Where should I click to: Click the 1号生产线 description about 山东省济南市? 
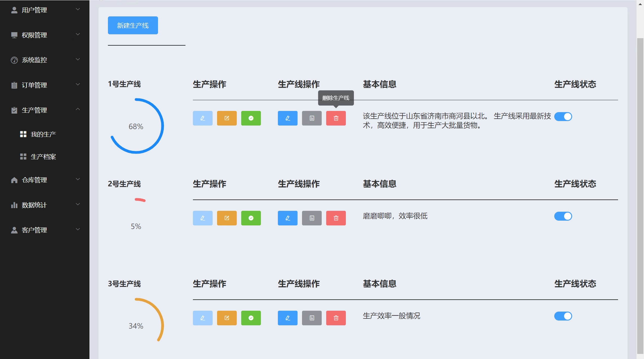[457, 121]
